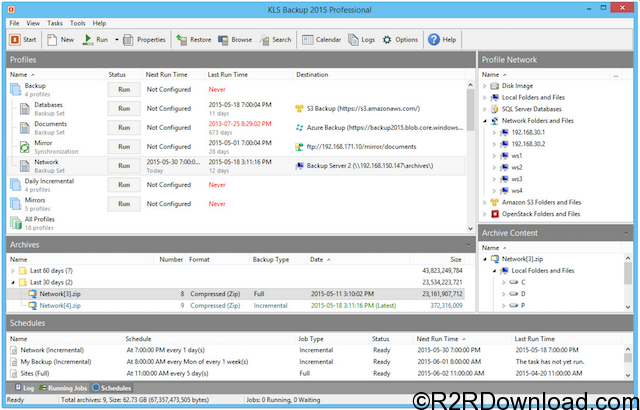Screen dimensions: 640x410
Task: Click the Help toolbar icon
Action: pos(434,40)
